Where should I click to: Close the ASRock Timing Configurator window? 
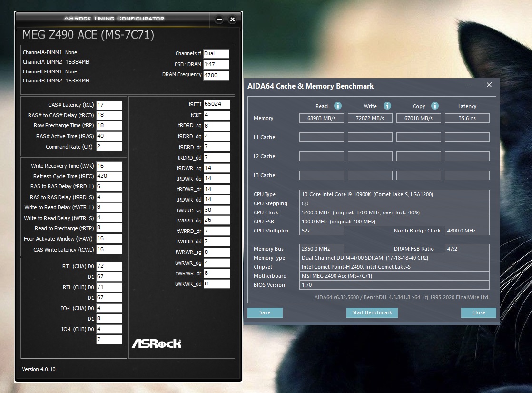(x=232, y=20)
